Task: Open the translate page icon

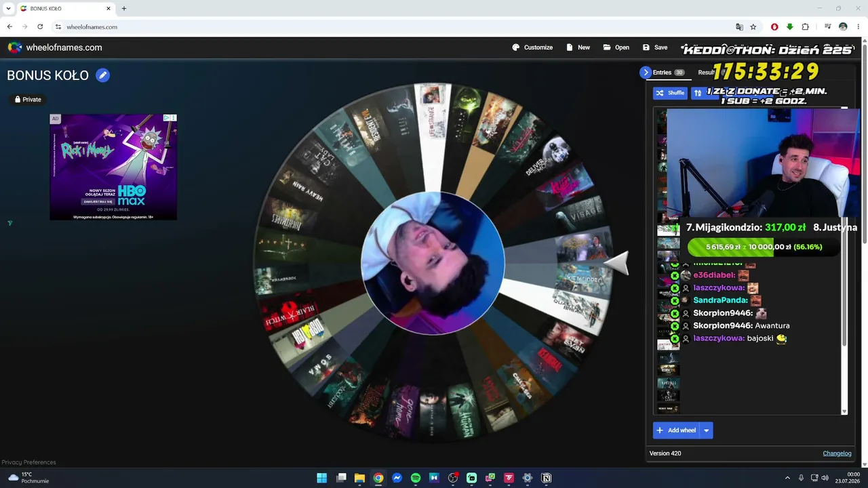Action: (x=739, y=27)
